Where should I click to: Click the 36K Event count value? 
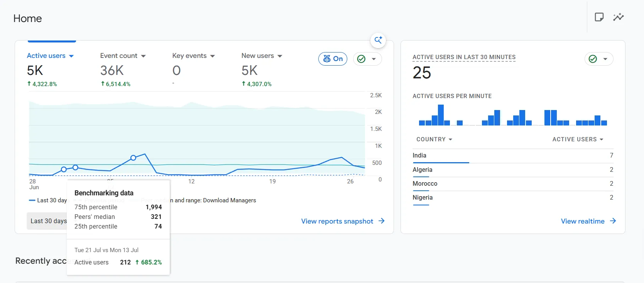112,70
